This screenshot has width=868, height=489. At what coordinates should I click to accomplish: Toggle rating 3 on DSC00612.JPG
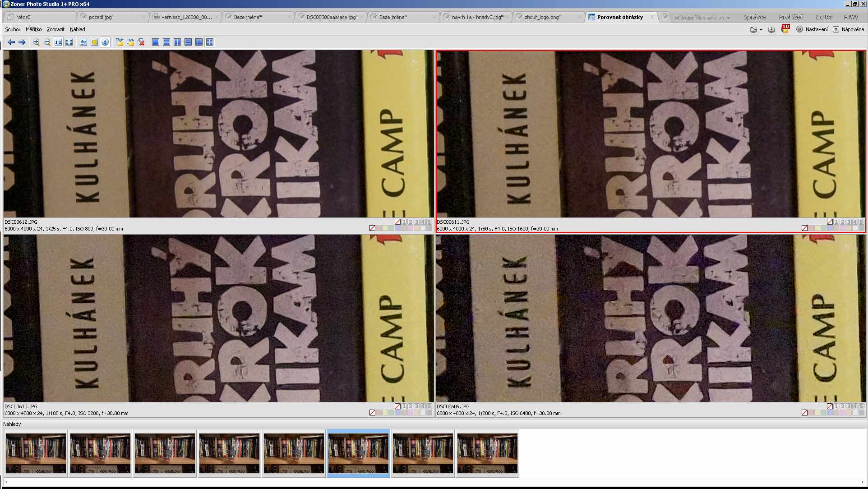pyautogui.click(x=416, y=222)
